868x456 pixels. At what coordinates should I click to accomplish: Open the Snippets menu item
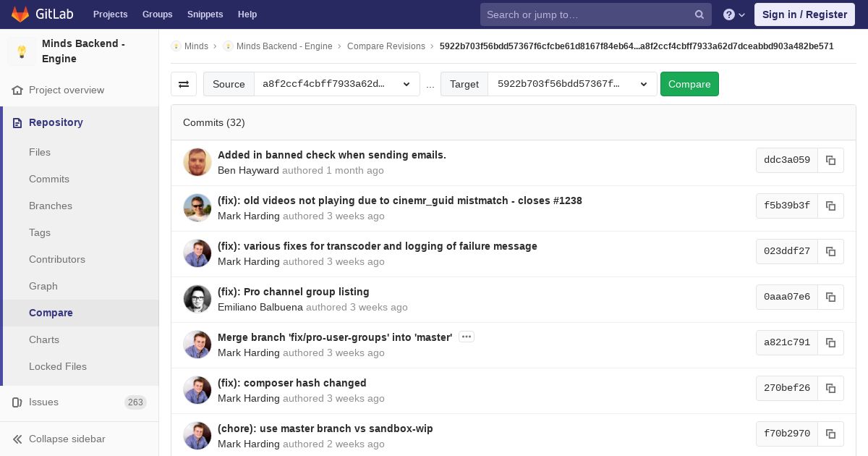click(x=205, y=14)
